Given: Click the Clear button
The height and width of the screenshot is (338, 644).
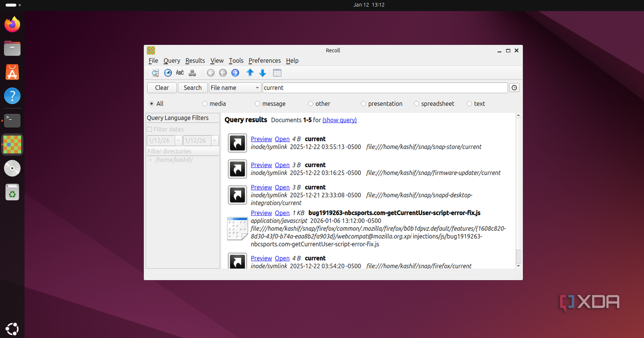Looking at the screenshot, I should coord(162,88).
